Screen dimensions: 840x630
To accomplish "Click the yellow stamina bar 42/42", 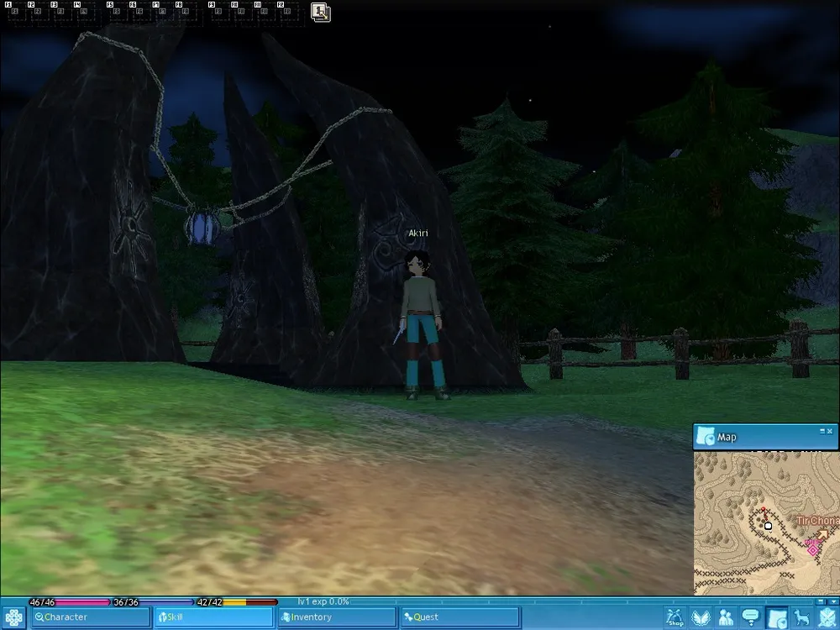I will tap(237, 602).
